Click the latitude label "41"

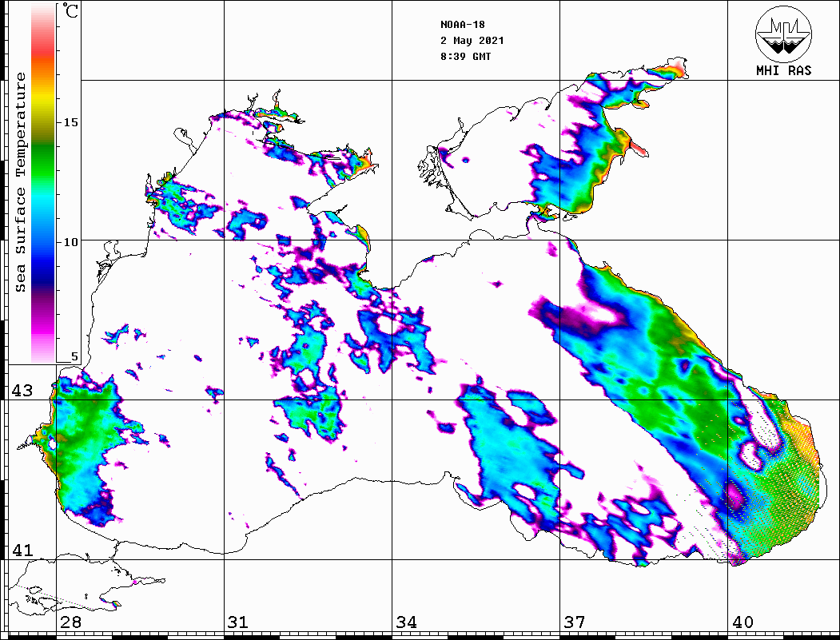pyautogui.click(x=22, y=550)
